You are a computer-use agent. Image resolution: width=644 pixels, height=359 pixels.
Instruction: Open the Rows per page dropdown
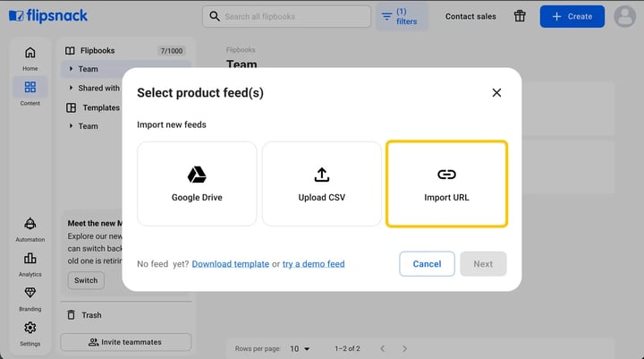tap(300, 349)
